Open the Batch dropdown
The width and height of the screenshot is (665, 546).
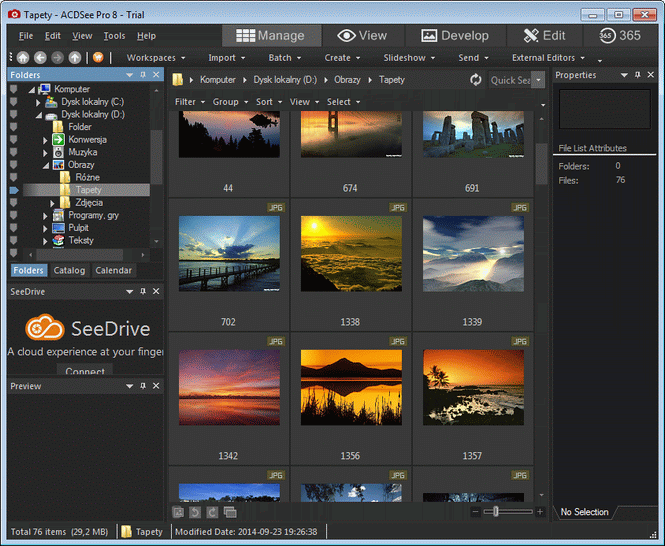tap(285, 58)
